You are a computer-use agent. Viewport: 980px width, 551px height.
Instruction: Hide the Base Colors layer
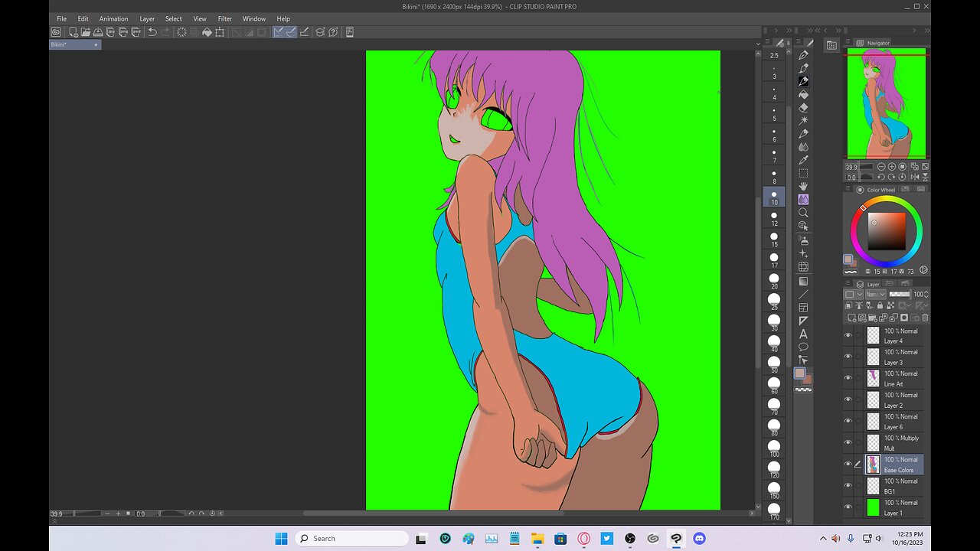click(848, 464)
